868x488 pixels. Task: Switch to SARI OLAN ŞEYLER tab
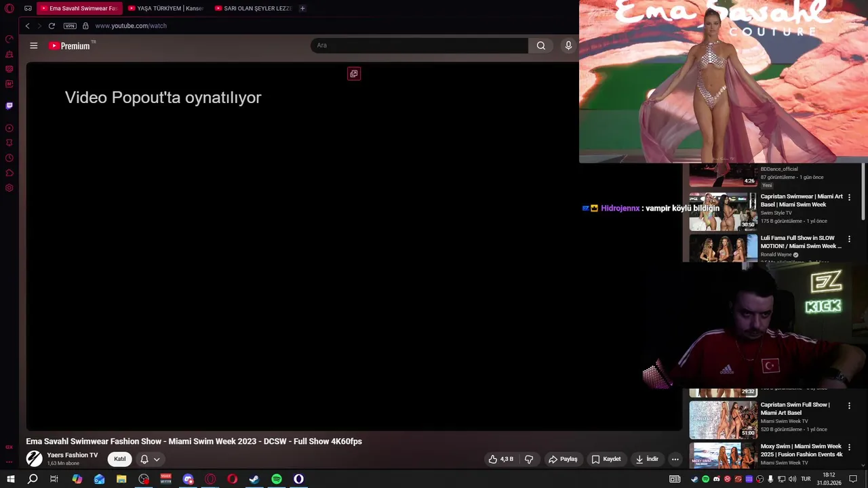click(253, 8)
